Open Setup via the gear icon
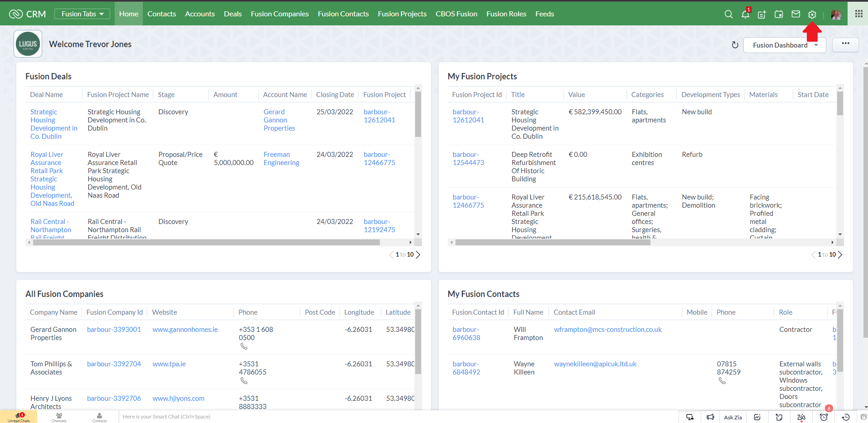868x423 pixels. coord(812,15)
